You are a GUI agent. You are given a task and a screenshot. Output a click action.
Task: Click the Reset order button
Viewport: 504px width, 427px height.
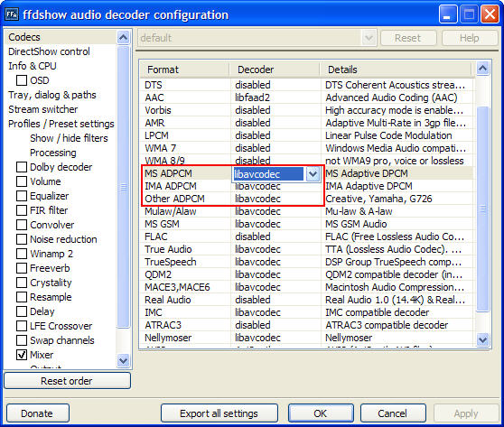[67, 381]
